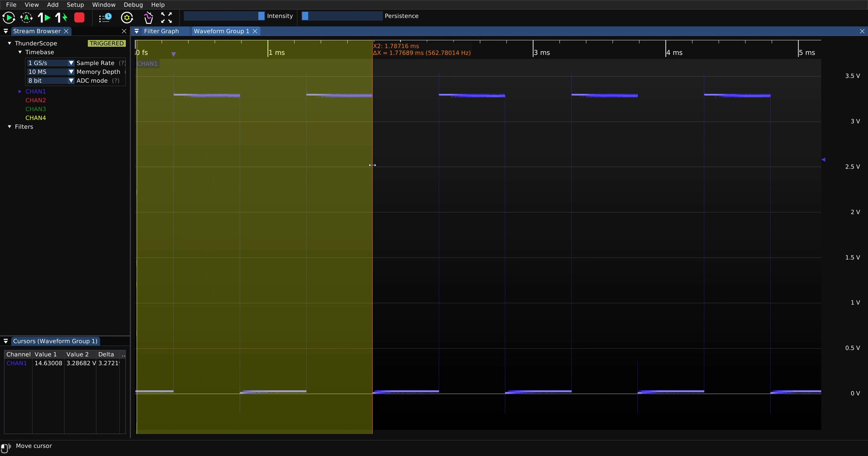Screen dimensions: 868x456
Task: Open the Filter Graph dock menu triangle
Action: tap(137, 31)
